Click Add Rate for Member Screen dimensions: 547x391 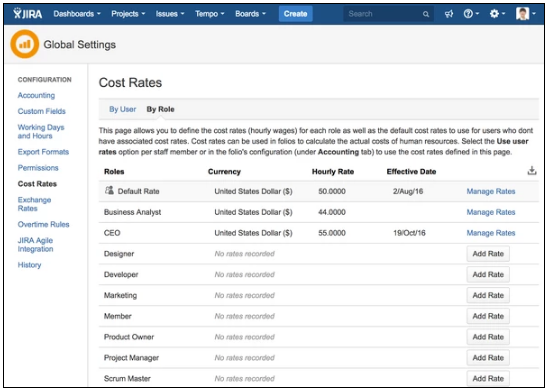(488, 316)
